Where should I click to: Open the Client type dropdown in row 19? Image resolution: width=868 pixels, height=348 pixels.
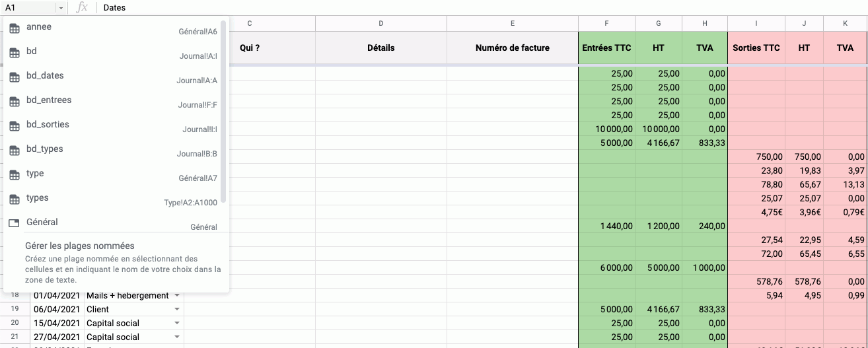pyautogui.click(x=177, y=309)
